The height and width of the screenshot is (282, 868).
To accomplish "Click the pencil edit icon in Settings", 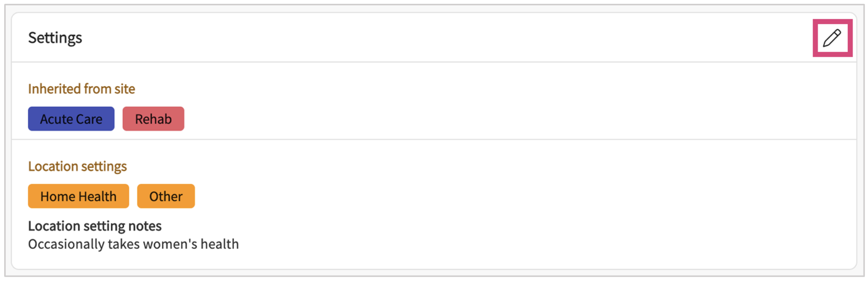I will (x=832, y=38).
